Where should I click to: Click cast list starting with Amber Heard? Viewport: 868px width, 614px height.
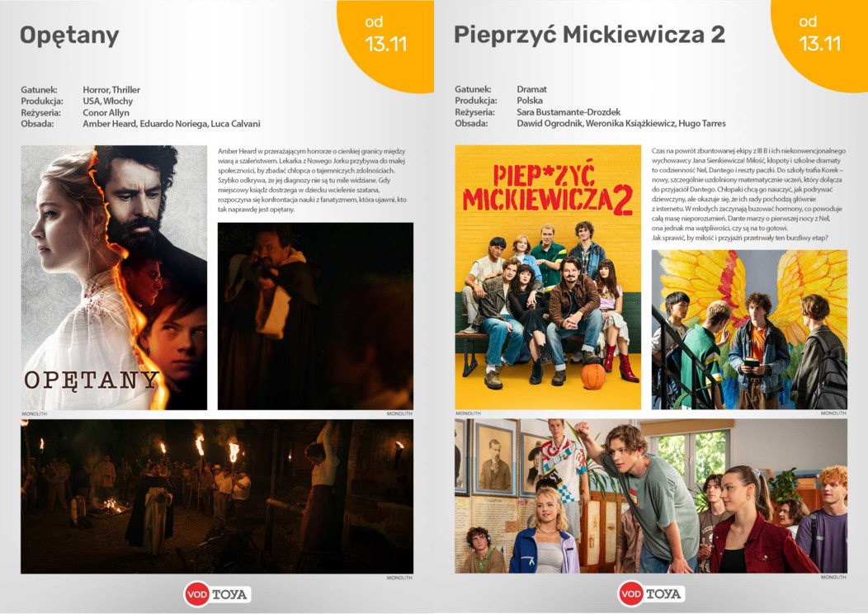[x=171, y=124]
